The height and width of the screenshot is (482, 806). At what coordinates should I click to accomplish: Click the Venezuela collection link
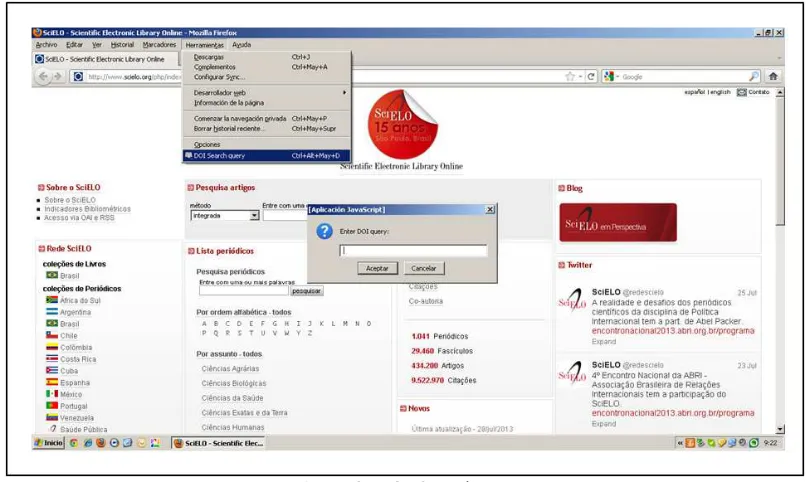(x=77, y=418)
